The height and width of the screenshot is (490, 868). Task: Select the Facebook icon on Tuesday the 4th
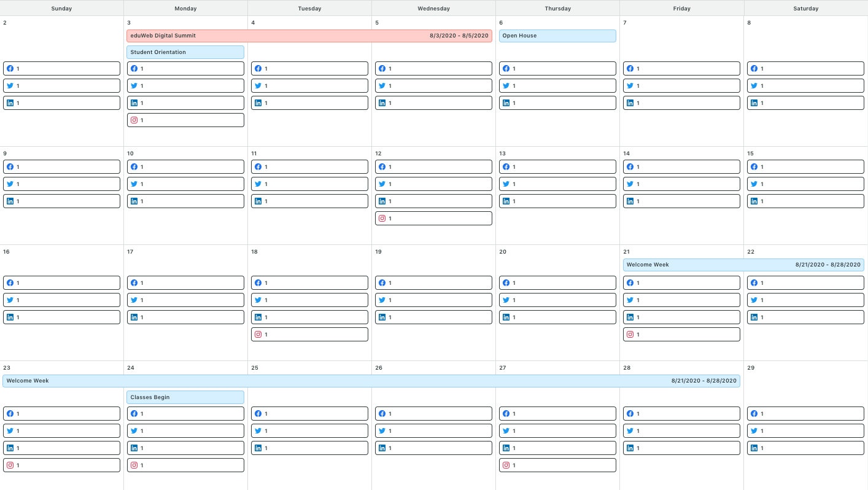pyautogui.click(x=258, y=69)
